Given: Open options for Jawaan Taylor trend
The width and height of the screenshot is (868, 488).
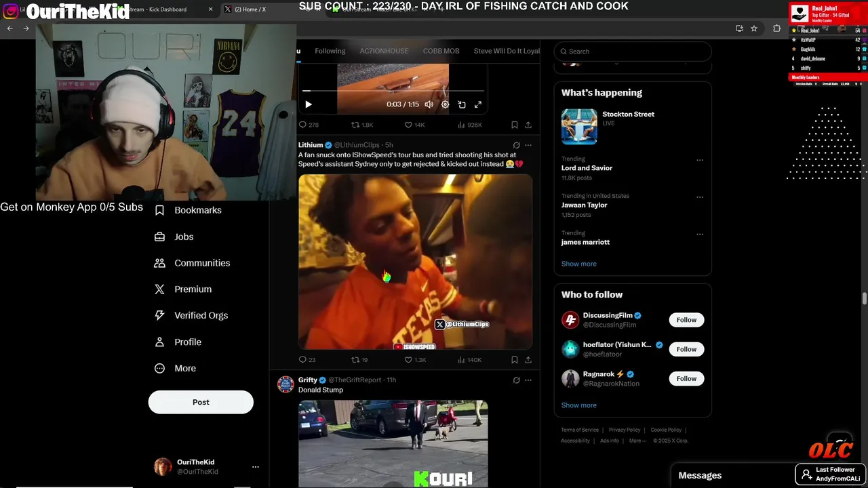Looking at the screenshot, I should [x=700, y=197].
